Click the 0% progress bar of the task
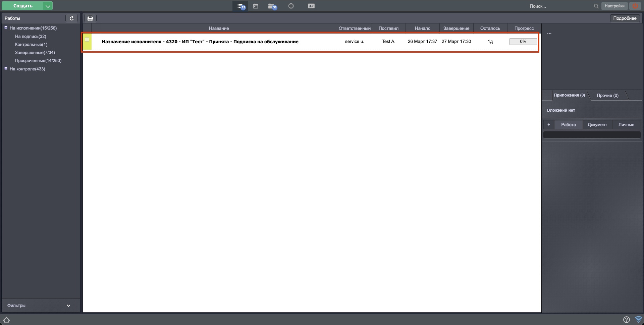 523,41
